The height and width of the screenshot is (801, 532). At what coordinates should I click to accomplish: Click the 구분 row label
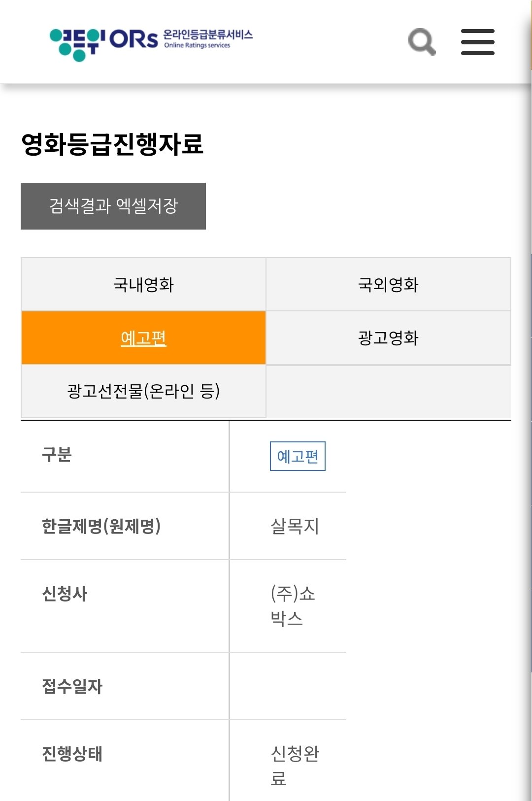click(x=57, y=454)
